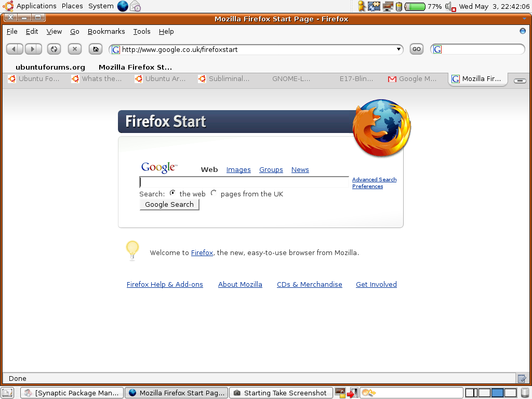
Task: Click the small battery tray icon
Action: coord(399,6)
